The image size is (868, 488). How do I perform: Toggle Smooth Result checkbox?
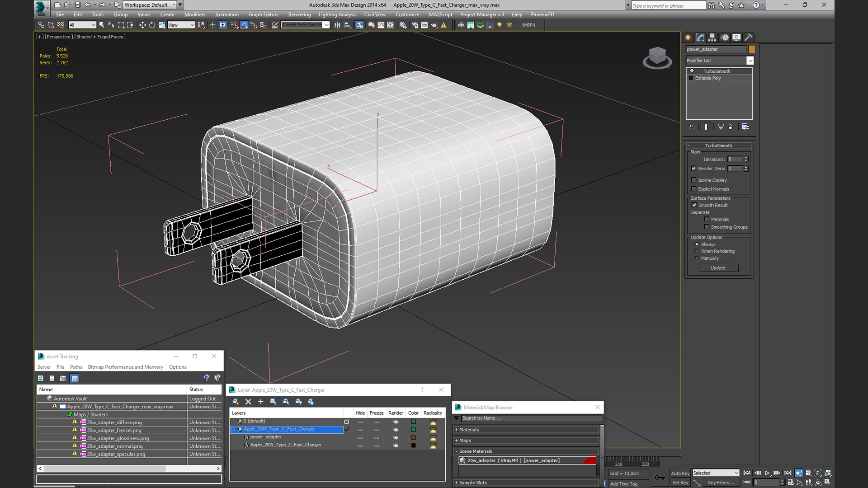(694, 205)
